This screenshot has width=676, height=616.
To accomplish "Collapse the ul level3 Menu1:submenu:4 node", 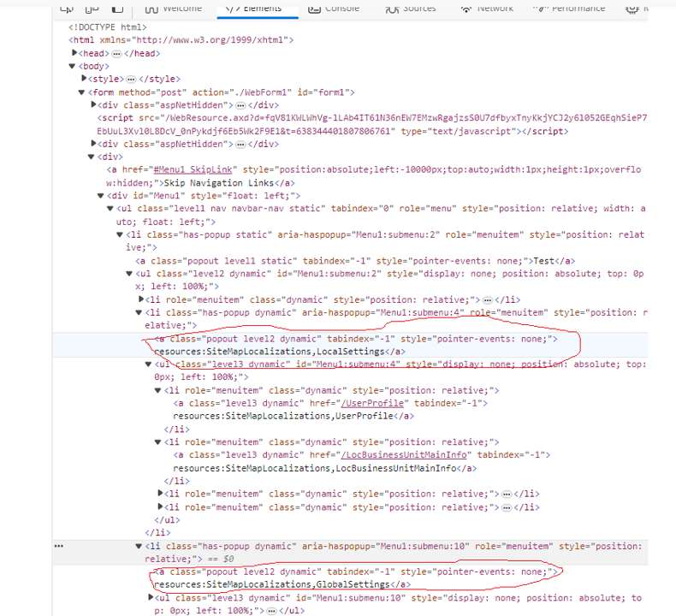I will point(148,364).
